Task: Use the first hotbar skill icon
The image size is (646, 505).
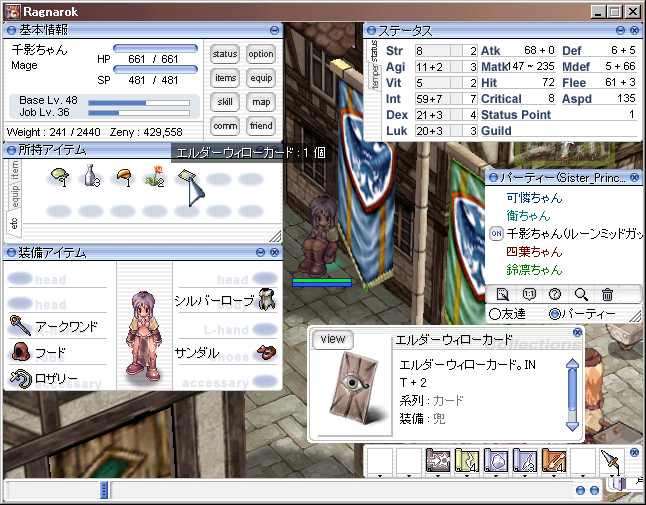Action: (438, 460)
